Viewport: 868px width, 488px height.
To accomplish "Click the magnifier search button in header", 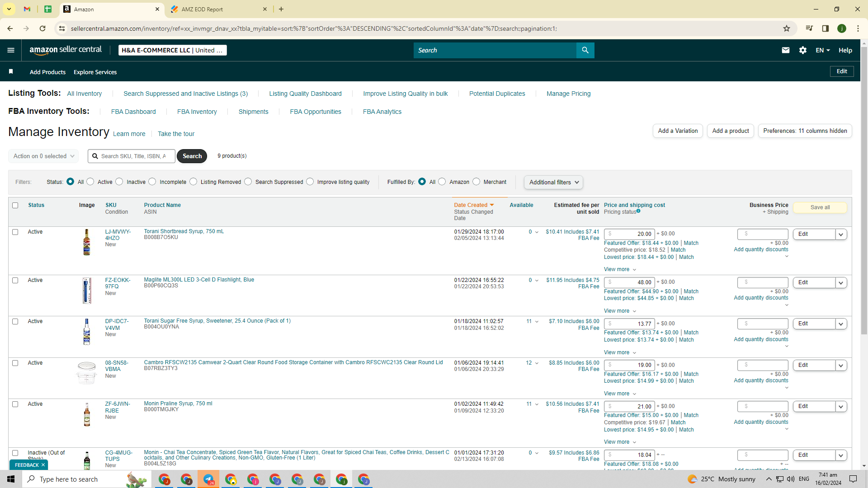I will 585,50.
